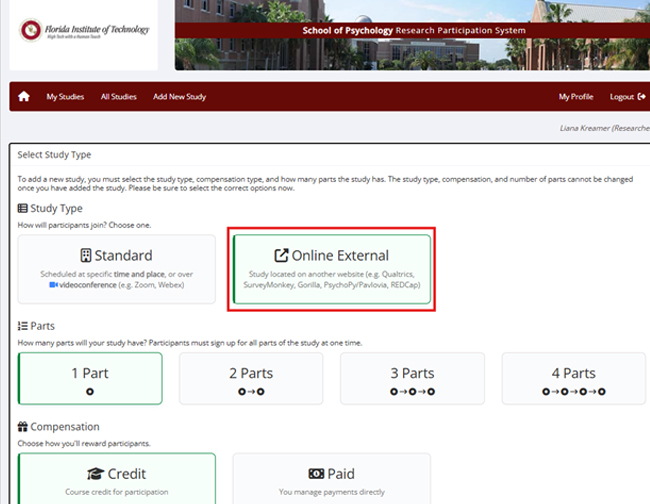Select Credit compensation card
Screen dimensions: 650x504
click(x=116, y=479)
